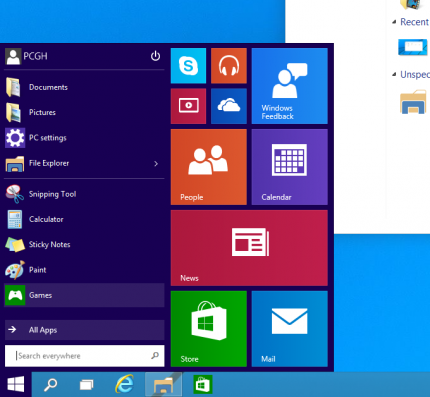Open the Mail tile
Image resolution: width=430 pixels, height=397 pixels.
[x=290, y=329]
